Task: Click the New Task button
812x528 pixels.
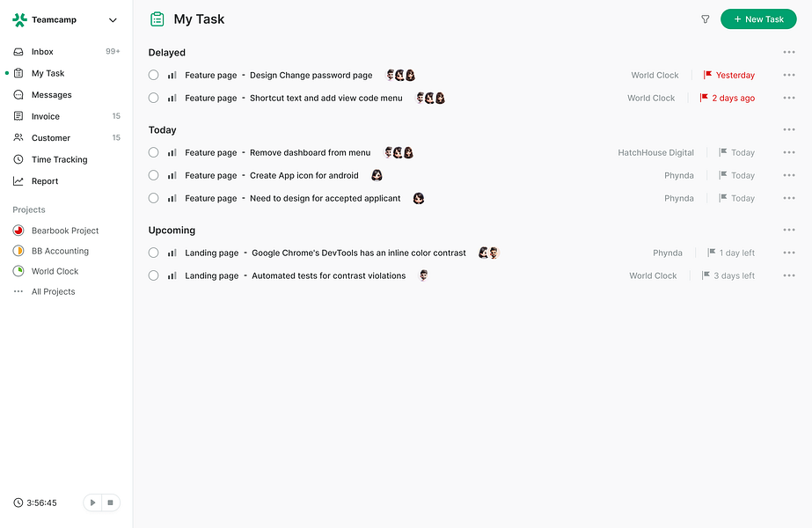Action: coord(758,19)
